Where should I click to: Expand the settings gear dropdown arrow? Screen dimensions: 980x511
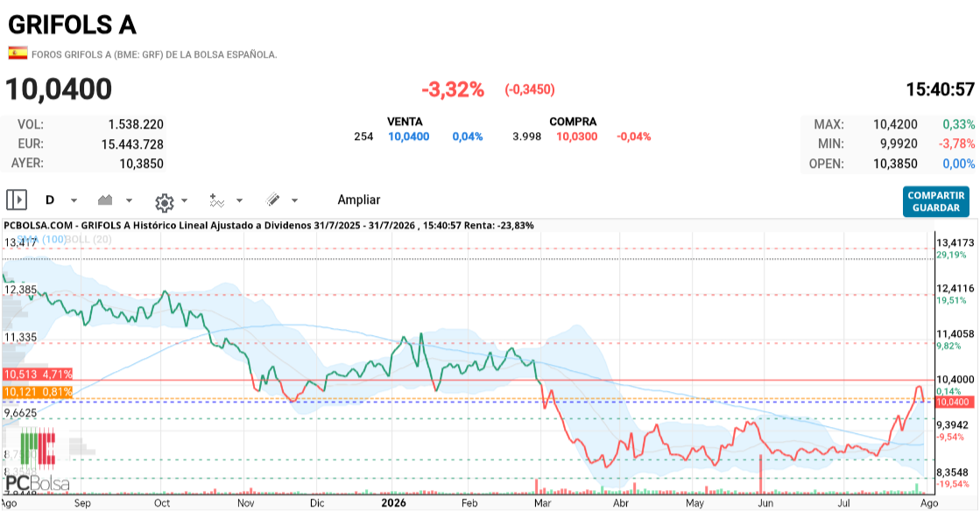tap(185, 200)
